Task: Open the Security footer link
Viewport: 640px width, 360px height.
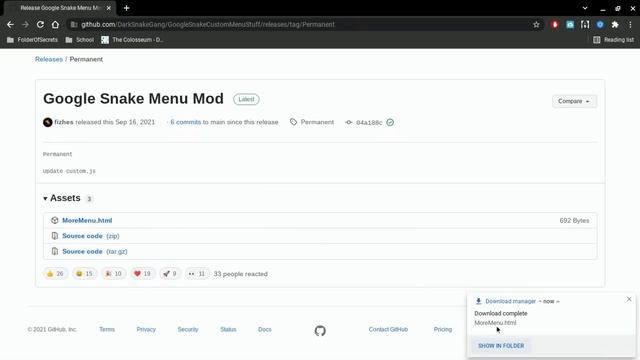Action: point(188,329)
